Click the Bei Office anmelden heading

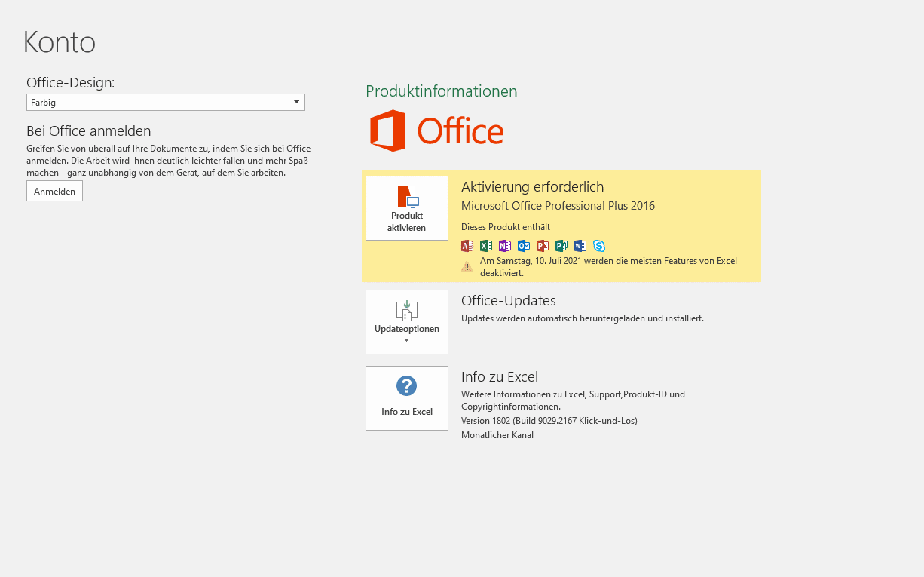point(89,130)
